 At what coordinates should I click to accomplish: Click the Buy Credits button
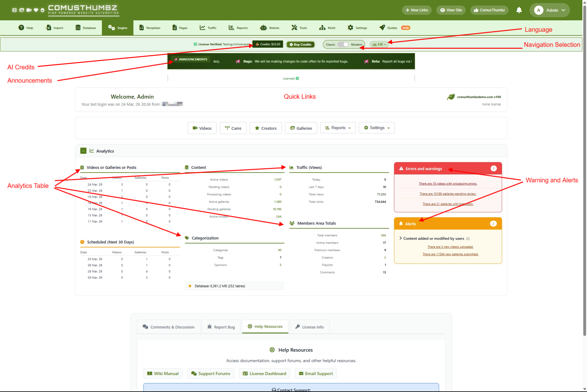click(x=300, y=44)
